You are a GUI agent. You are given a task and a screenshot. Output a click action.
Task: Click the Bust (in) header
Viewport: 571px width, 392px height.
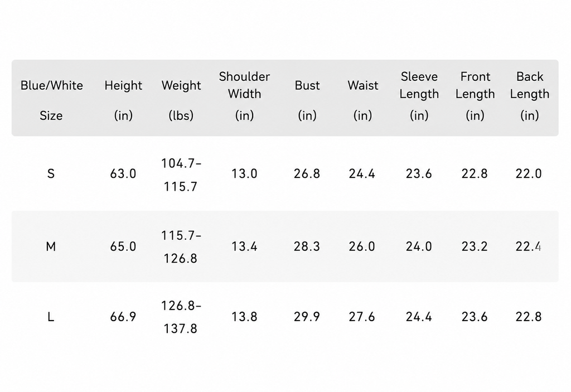coord(307,100)
